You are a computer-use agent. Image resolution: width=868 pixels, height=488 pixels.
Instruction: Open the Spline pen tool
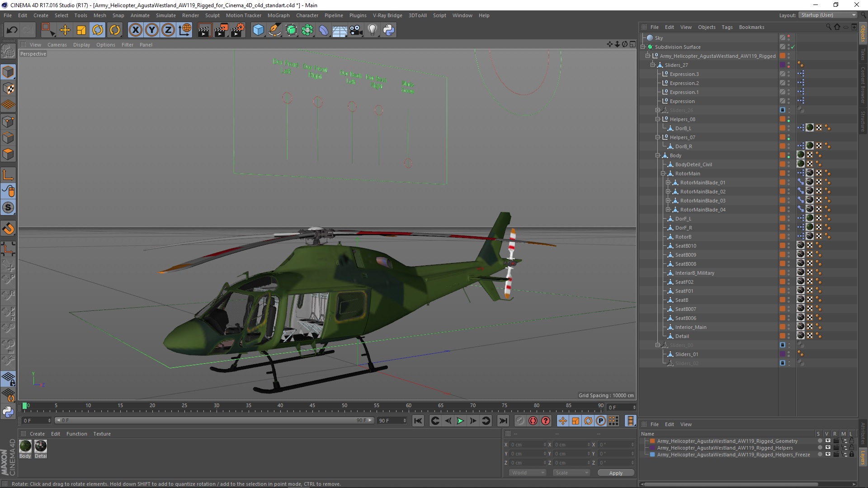(x=274, y=30)
